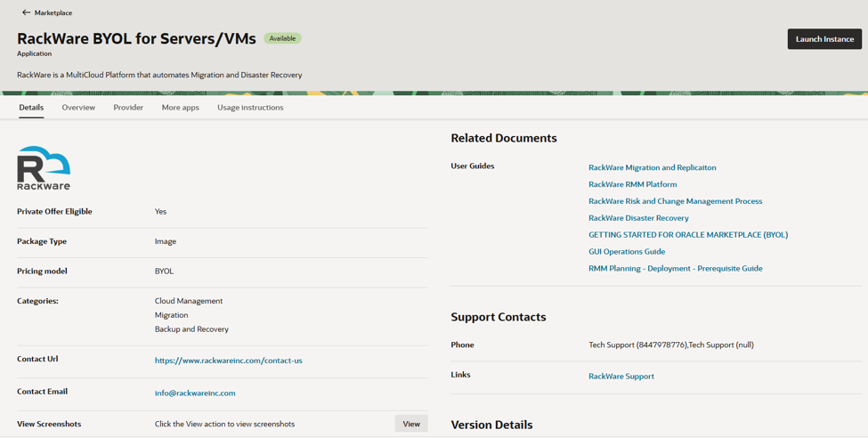Click the RackWare Support link
This screenshot has height=438, width=868.
coord(621,376)
